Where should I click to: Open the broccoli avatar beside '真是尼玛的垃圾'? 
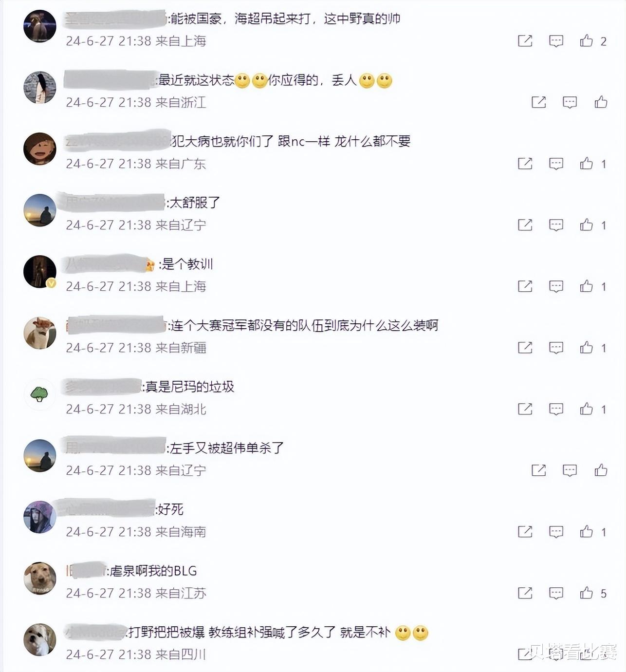click(x=40, y=394)
